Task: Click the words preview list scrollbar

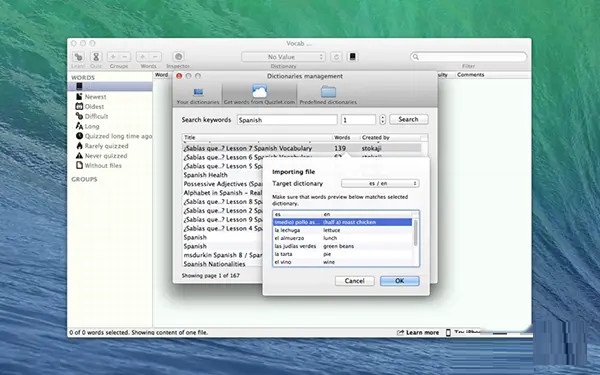Action: 416,233
